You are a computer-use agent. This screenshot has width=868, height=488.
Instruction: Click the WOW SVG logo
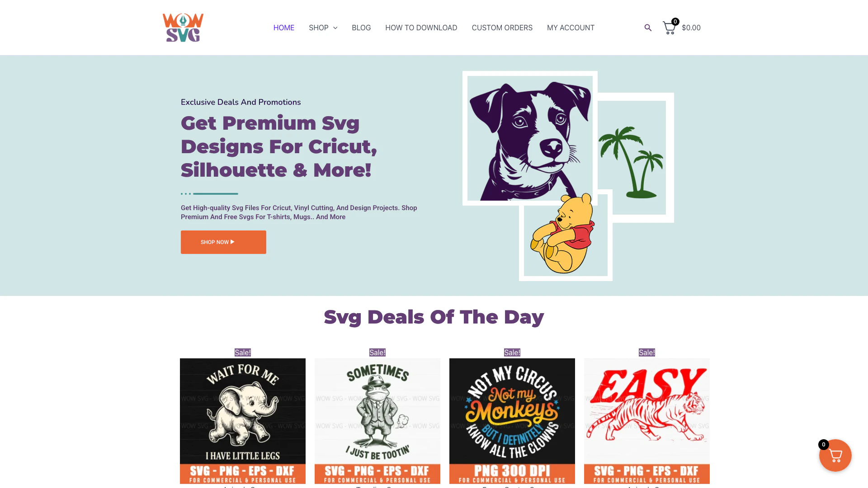click(183, 28)
